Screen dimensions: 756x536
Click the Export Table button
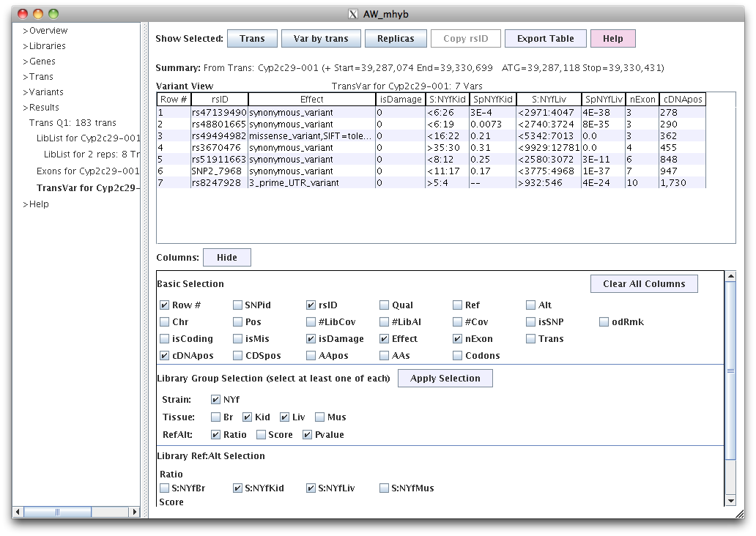pos(545,39)
